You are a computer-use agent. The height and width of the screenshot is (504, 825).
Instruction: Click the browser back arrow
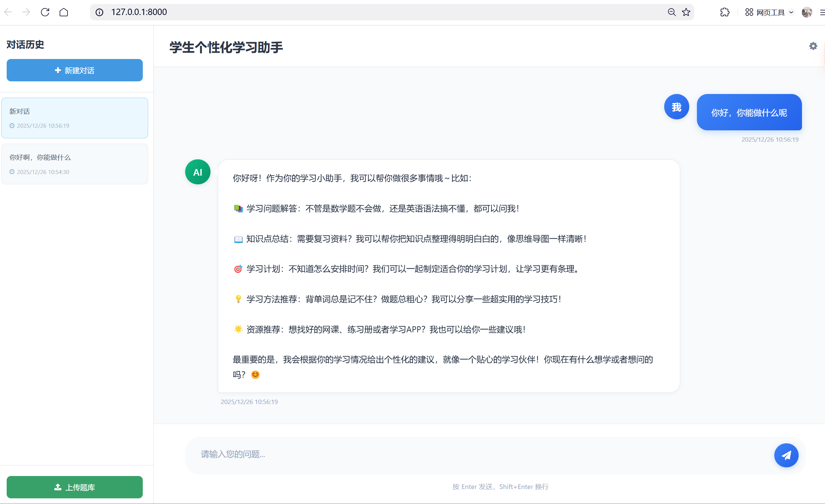click(x=8, y=12)
